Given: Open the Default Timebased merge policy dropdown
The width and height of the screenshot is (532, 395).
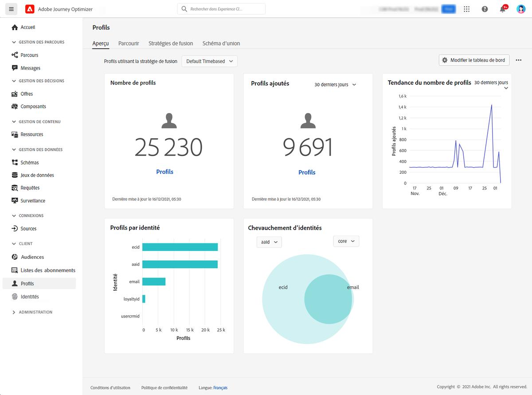Looking at the screenshot, I should tap(209, 61).
